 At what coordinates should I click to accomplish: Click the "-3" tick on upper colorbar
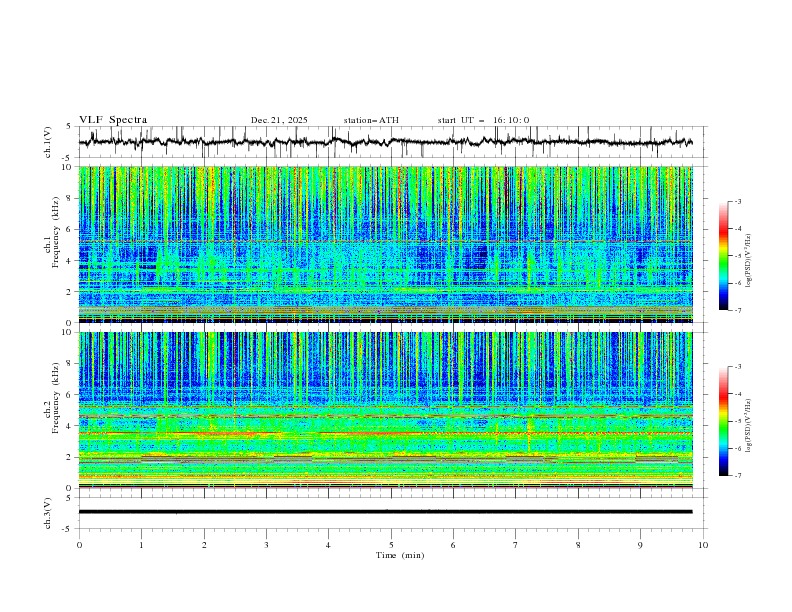pyautogui.click(x=737, y=201)
